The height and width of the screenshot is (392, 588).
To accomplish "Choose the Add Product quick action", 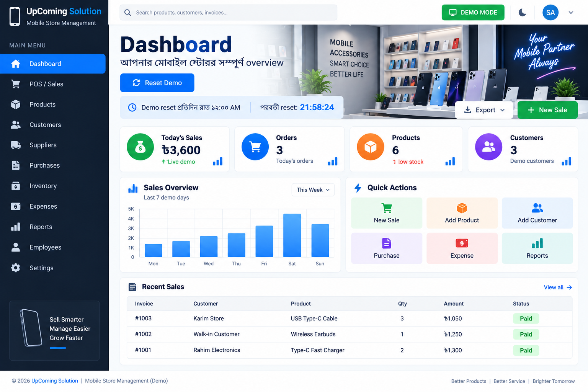I will [x=462, y=213].
